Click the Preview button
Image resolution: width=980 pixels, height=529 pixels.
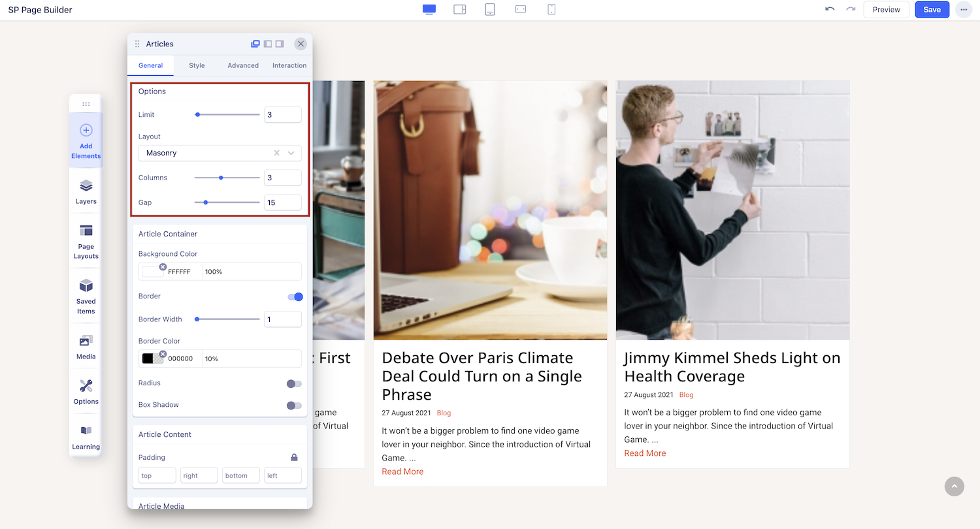pyautogui.click(x=886, y=10)
